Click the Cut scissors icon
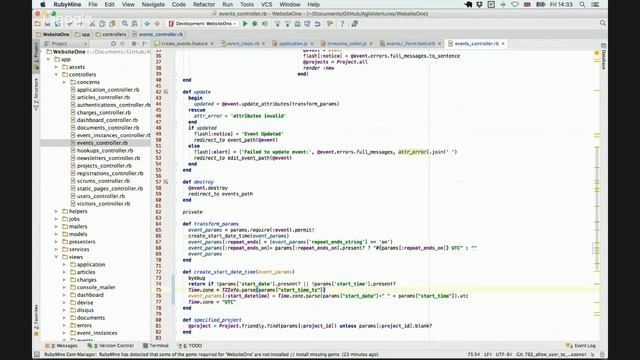The image size is (640, 360). [92, 24]
